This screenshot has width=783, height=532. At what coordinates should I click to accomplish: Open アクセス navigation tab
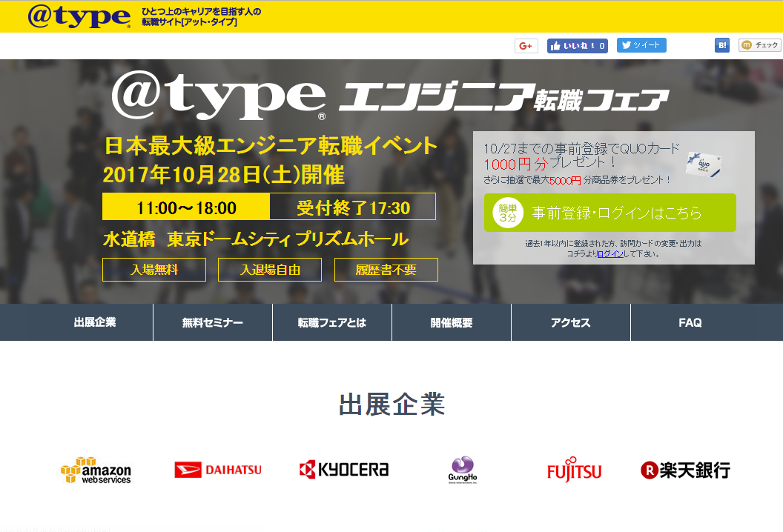click(571, 322)
